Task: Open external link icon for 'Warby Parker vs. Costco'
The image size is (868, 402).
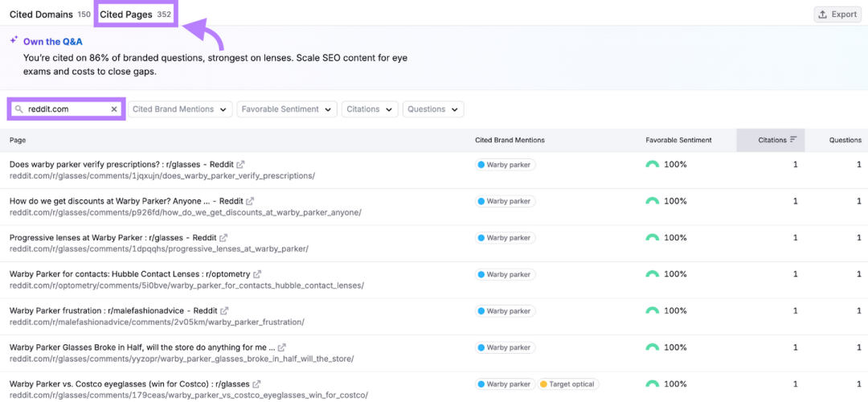Action: [x=257, y=384]
